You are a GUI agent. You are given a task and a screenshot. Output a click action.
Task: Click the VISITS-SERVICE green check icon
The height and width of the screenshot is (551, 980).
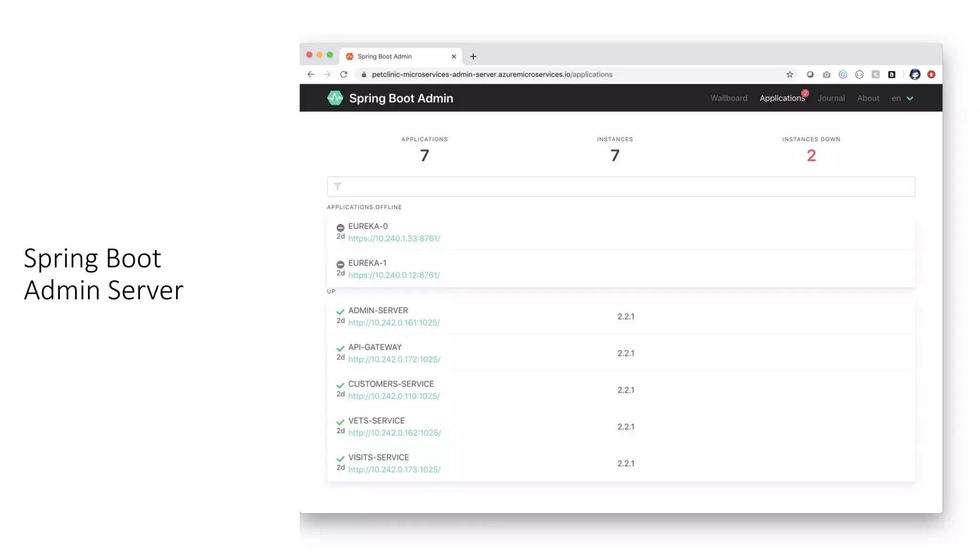340,459
